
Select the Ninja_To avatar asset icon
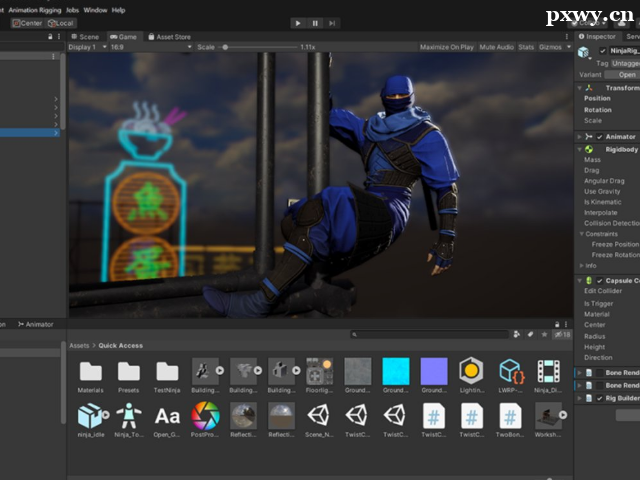129,415
